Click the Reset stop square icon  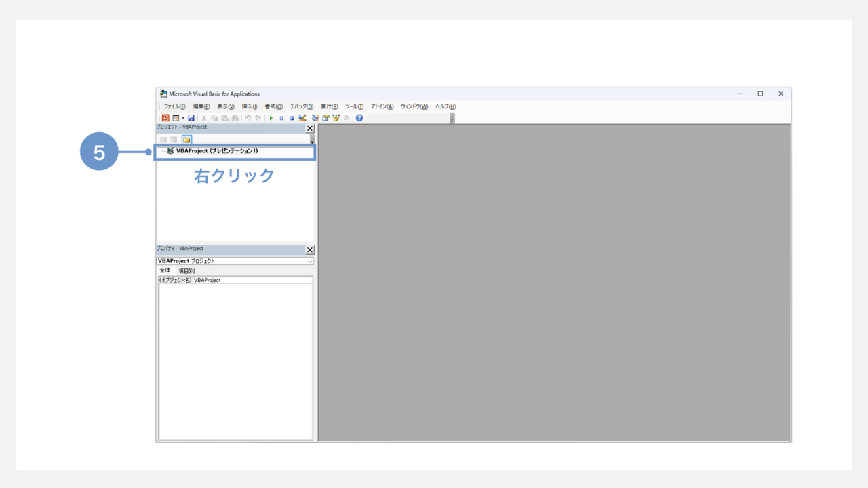point(292,118)
